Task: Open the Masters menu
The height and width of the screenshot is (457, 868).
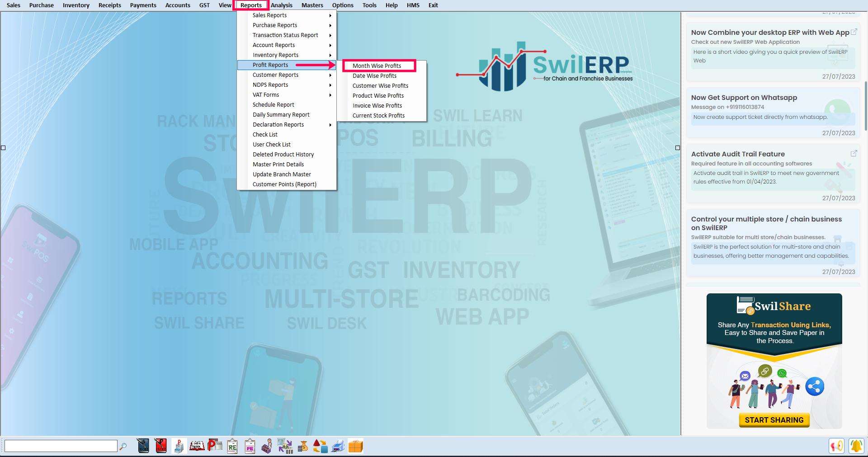Action: pyautogui.click(x=312, y=5)
